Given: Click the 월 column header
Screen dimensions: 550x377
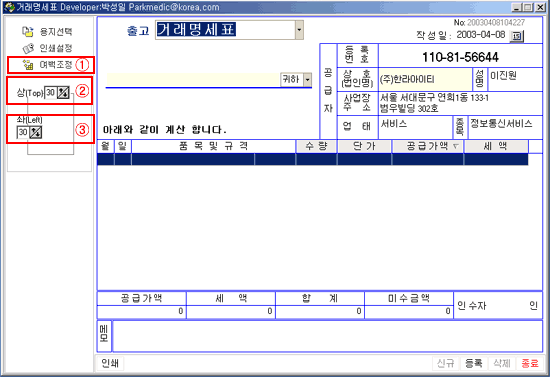Looking at the screenshot, I should pos(105,146).
